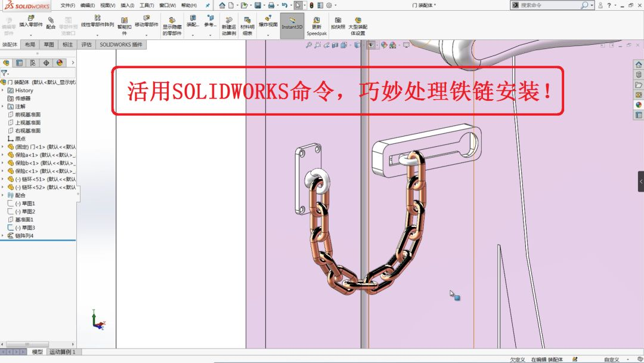The image size is (644, 363).
Task: Click the 搜索命令 search field
Action: [550, 5]
